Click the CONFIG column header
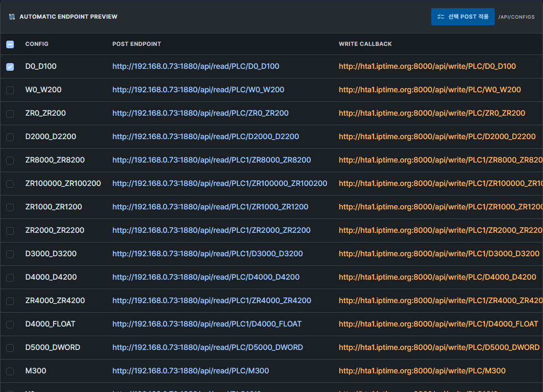543x392 pixels. tap(37, 44)
